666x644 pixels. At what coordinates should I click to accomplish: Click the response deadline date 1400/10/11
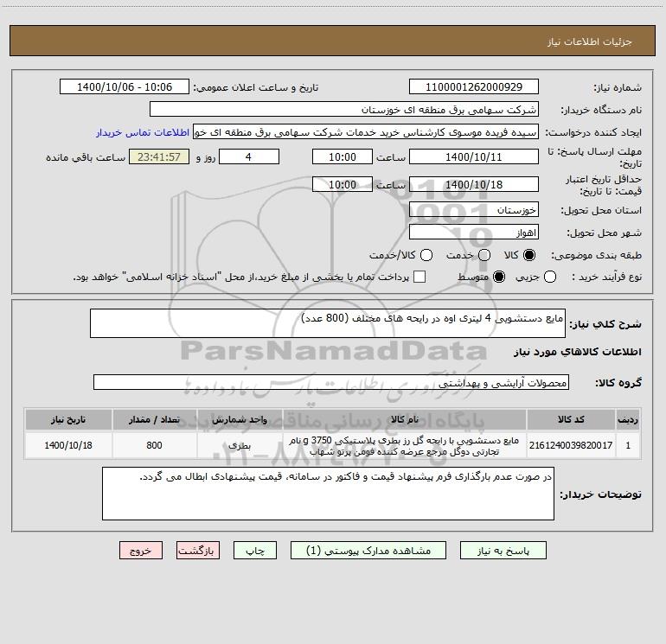pyautogui.click(x=474, y=156)
